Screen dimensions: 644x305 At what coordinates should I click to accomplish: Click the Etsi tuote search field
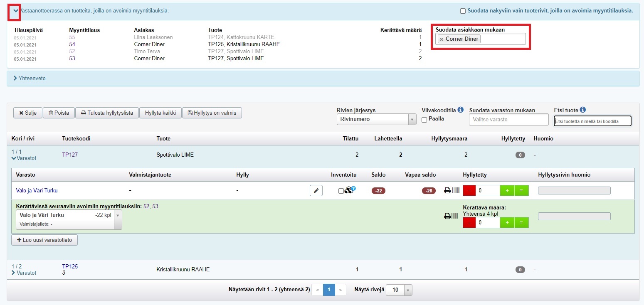click(592, 121)
